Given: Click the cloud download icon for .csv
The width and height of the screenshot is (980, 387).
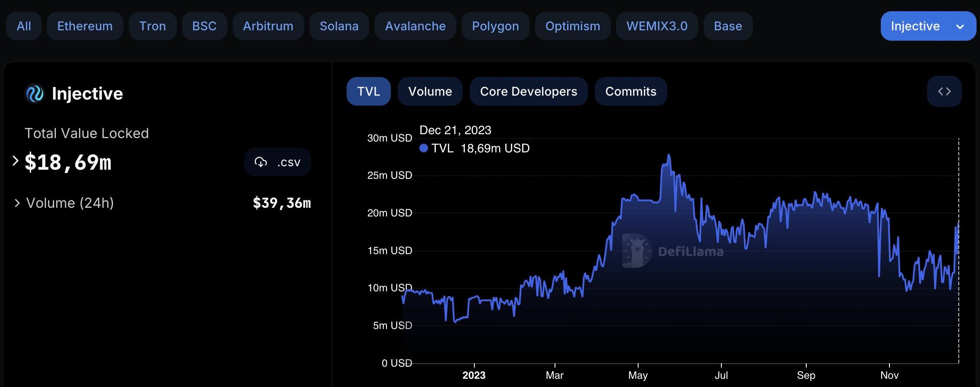Looking at the screenshot, I should click(261, 162).
